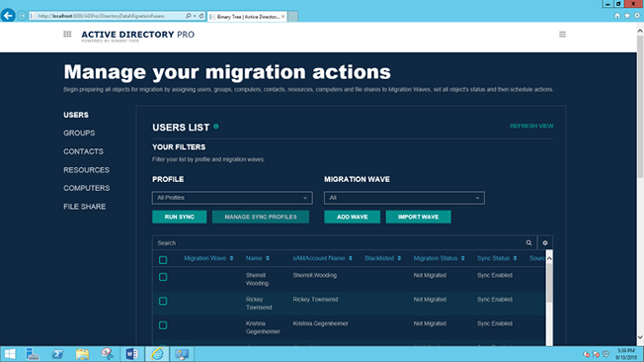Select File Share in the side menu

tap(85, 207)
